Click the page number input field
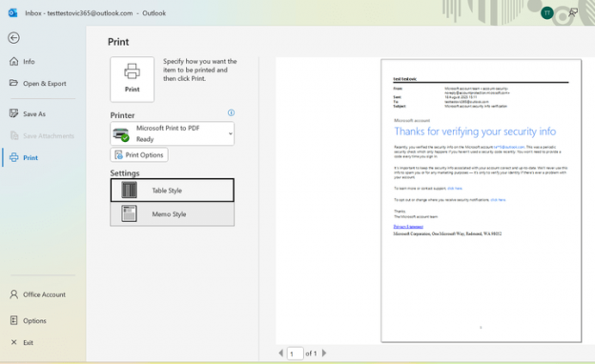Viewport: 595px width, 364px height. point(296,354)
